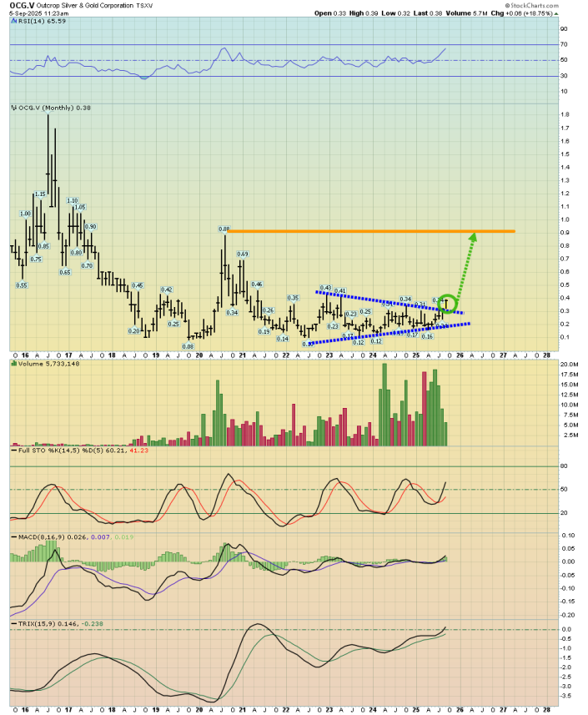Click the 0.55 low price label
Image resolution: width=588 pixels, height=715 pixels.
22,285
